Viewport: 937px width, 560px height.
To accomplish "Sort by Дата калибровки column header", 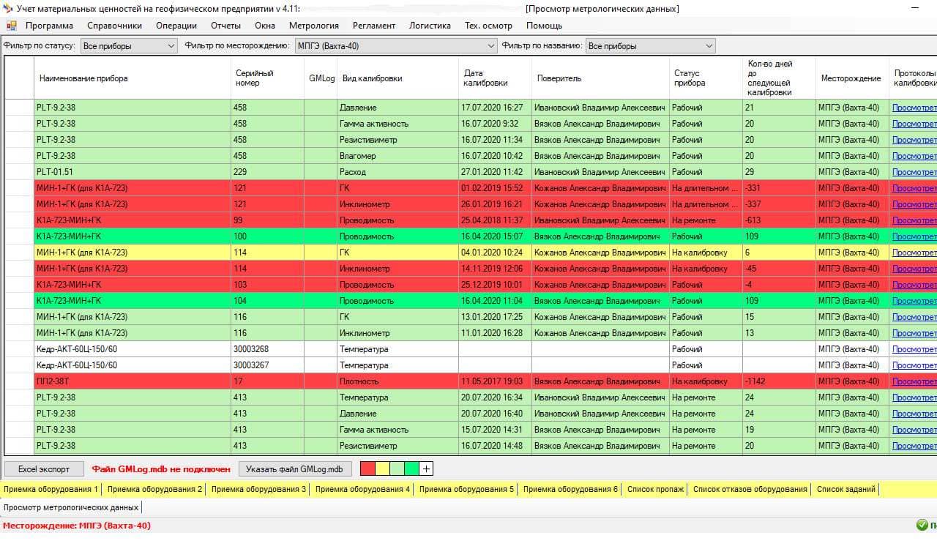I will (x=495, y=78).
